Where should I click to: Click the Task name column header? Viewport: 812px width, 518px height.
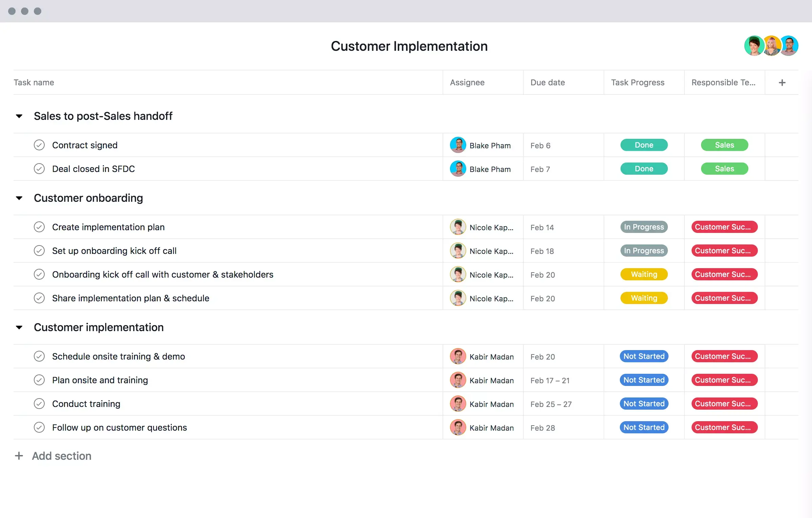[34, 82]
